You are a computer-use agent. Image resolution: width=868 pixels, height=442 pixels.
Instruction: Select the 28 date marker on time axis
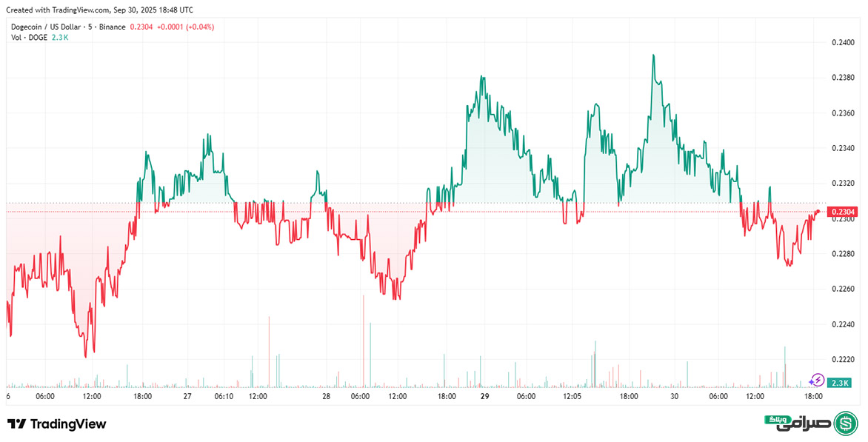click(327, 397)
